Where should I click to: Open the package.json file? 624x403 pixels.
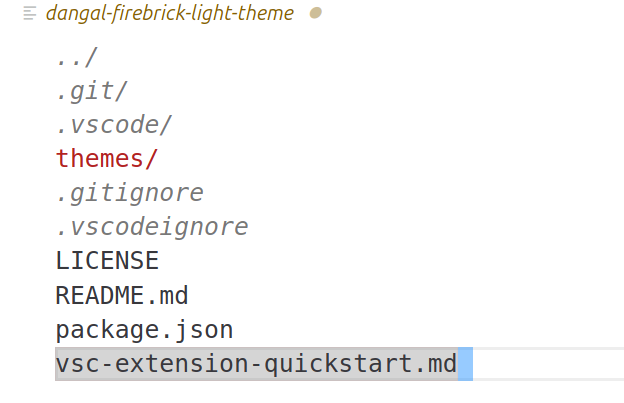pos(144,330)
